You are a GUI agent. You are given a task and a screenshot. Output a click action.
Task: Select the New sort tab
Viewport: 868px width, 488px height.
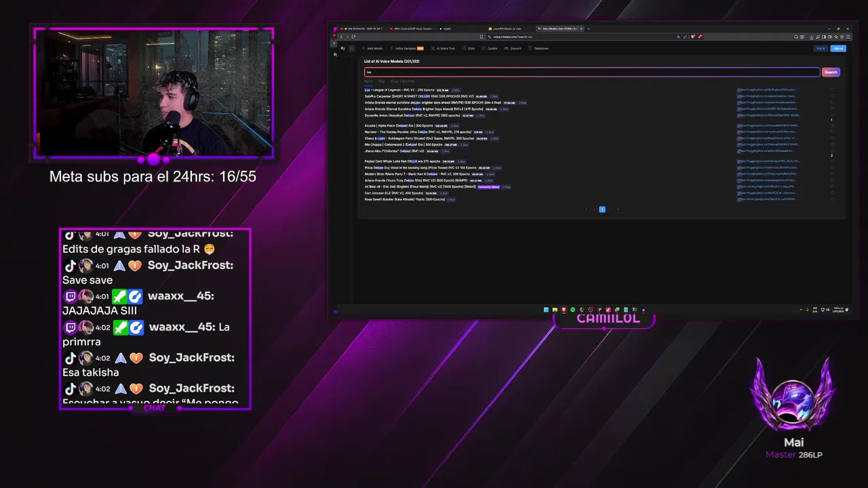(368, 81)
